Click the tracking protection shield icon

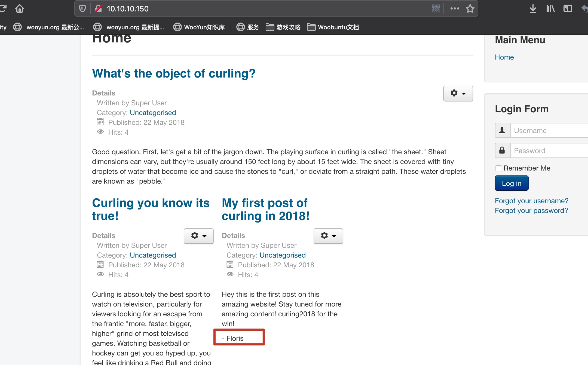tap(82, 9)
